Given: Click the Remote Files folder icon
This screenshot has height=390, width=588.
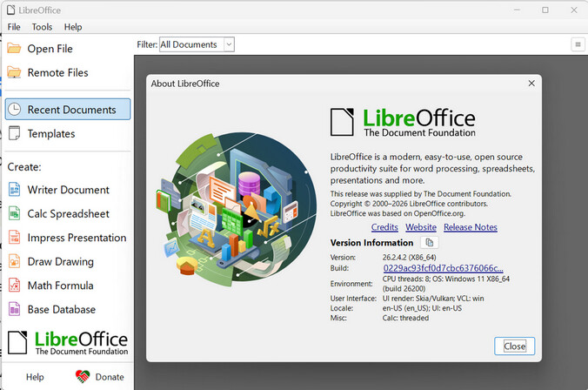Looking at the screenshot, I should [14, 72].
